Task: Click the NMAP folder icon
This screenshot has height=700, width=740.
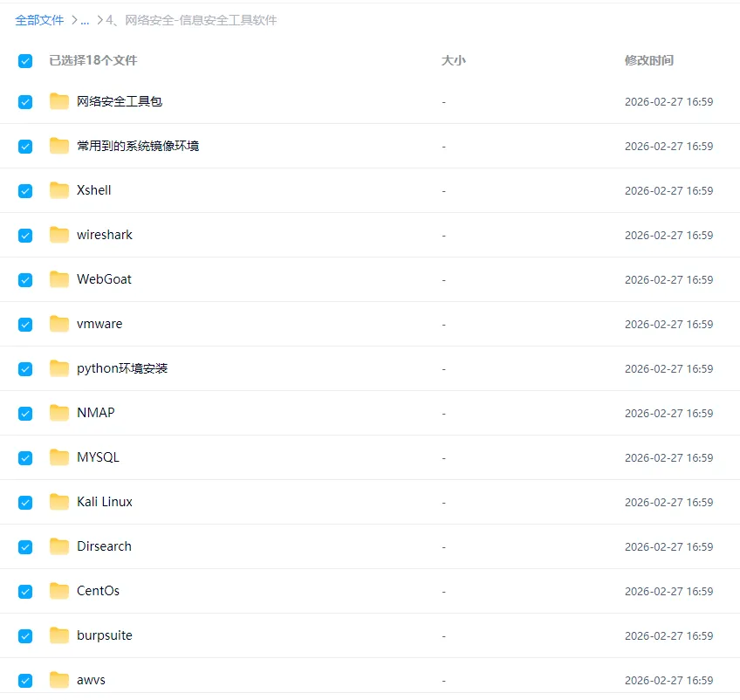Action: pos(59,413)
